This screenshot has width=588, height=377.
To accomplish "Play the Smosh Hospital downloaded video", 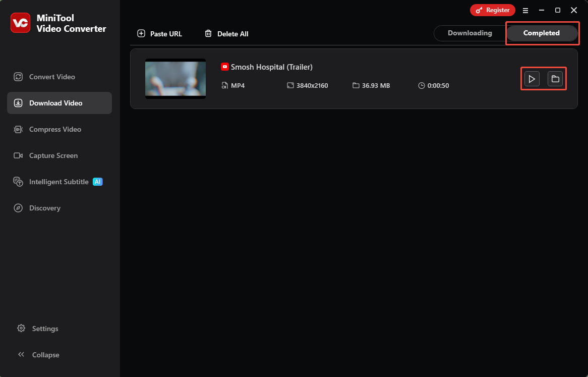I will (532, 79).
